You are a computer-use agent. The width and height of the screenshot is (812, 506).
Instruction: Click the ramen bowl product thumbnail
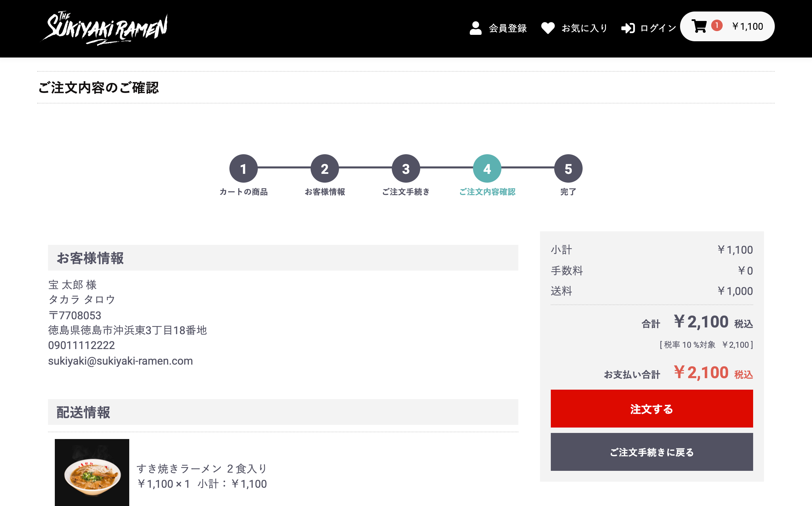(x=92, y=473)
